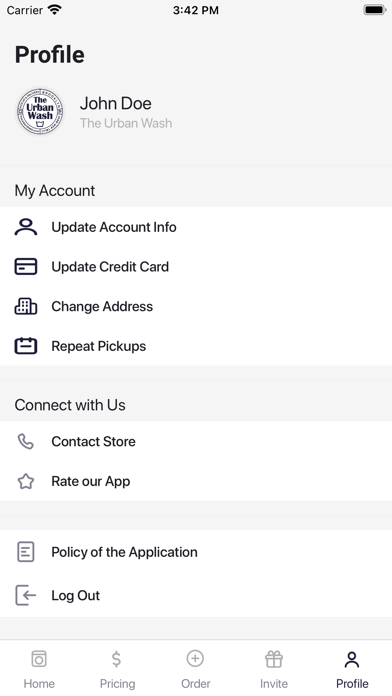Screen dimensions: 392x696
Task: Tap the document icon for Policy of the Application
Action: [26, 552]
